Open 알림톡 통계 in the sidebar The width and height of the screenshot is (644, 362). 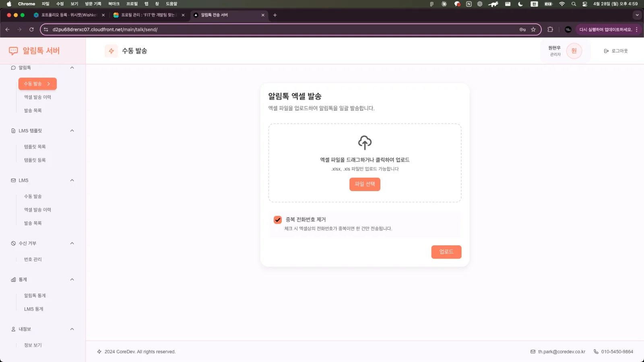pyautogui.click(x=35, y=296)
